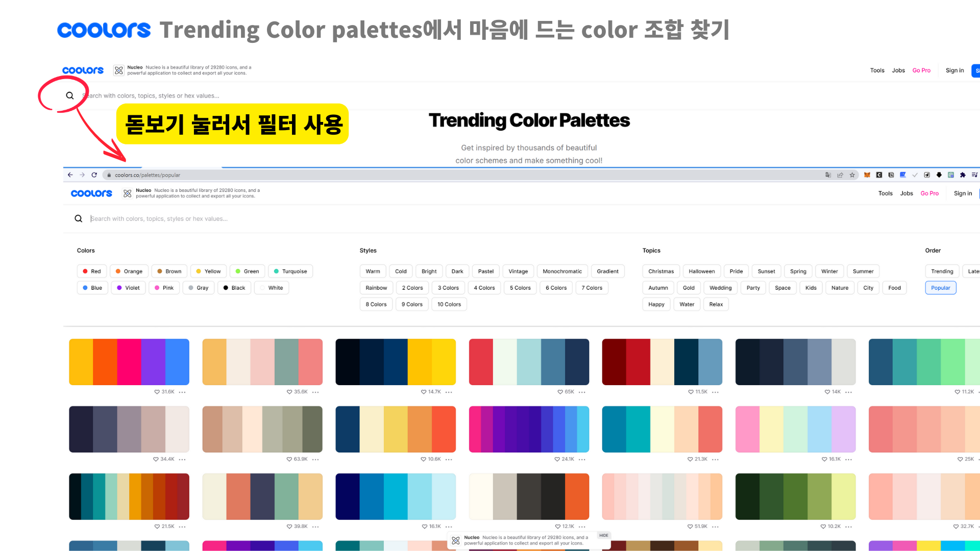Click the gray checkmark extension icon
Screen dimensions: 980x551
point(915,175)
